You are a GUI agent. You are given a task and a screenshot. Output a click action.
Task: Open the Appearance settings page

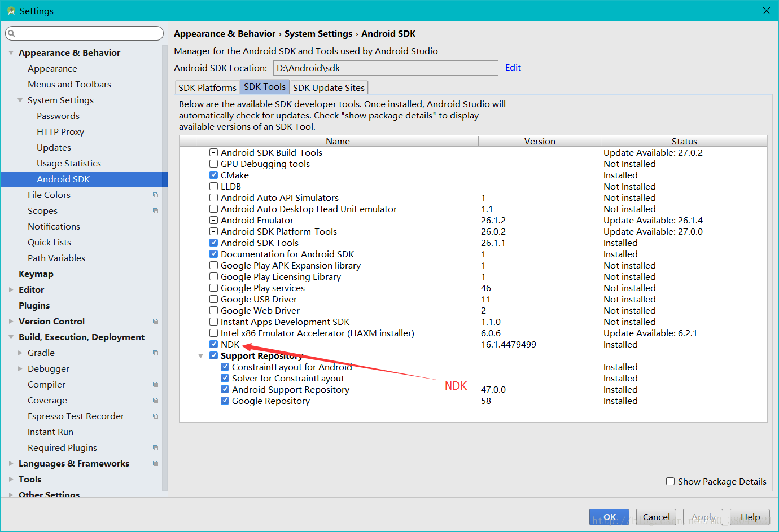point(52,69)
